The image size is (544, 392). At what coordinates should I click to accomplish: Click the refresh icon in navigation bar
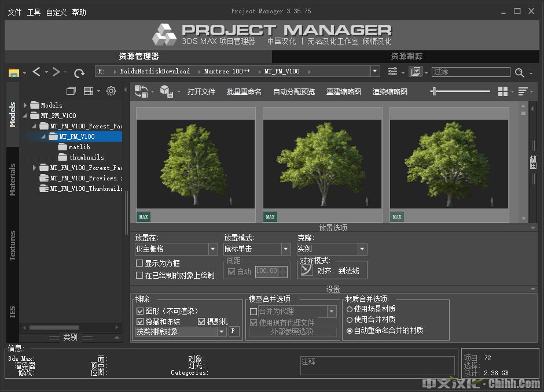(x=79, y=72)
